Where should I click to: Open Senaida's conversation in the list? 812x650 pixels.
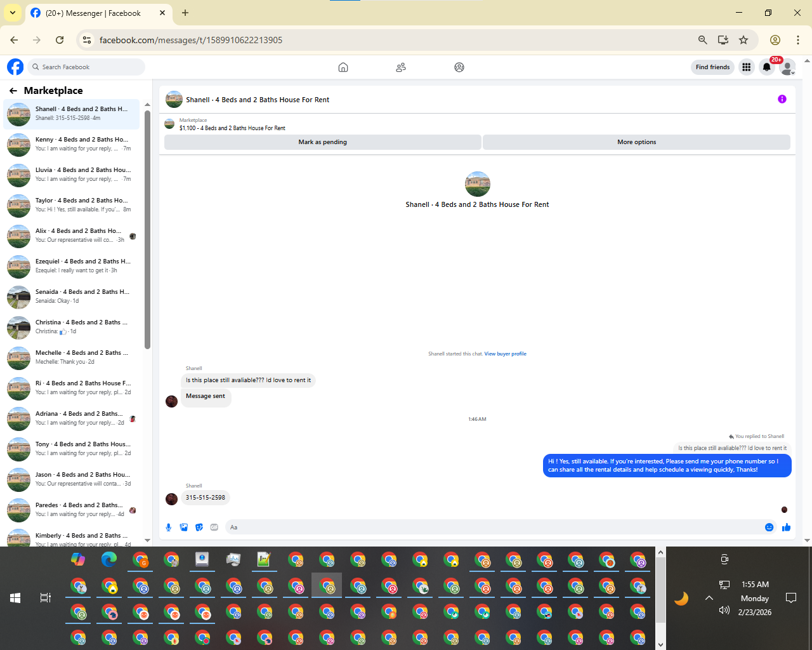click(71, 296)
